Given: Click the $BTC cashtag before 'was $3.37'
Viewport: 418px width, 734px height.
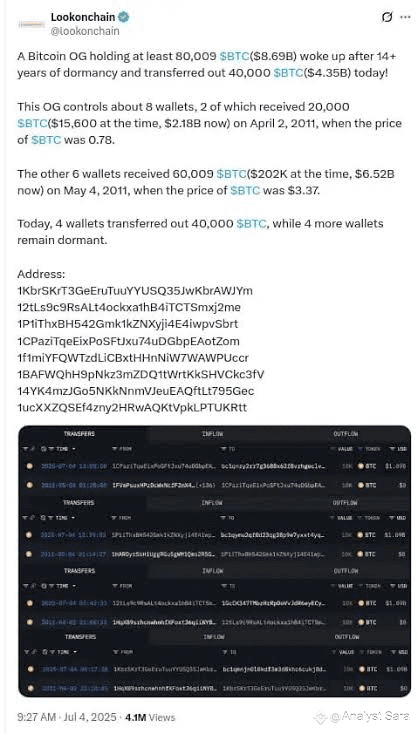Looking at the screenshot, I should [245, 191].
